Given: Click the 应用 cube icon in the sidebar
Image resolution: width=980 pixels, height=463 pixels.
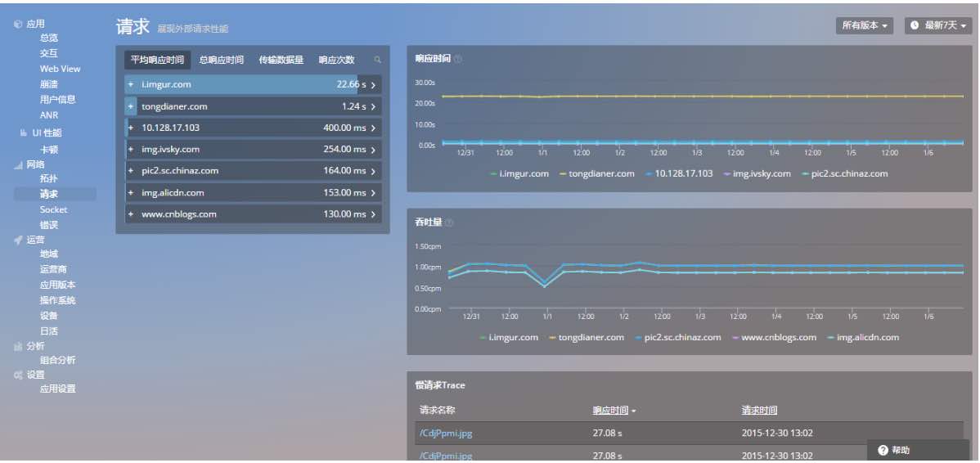Looking at the screenshot, I should (x=17, y=24).
